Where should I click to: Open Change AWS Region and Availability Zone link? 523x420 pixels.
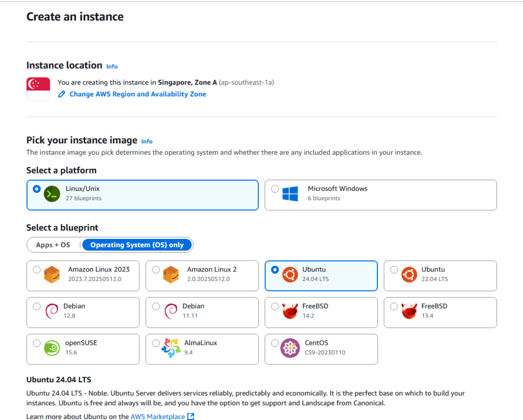tap(137, 94)
